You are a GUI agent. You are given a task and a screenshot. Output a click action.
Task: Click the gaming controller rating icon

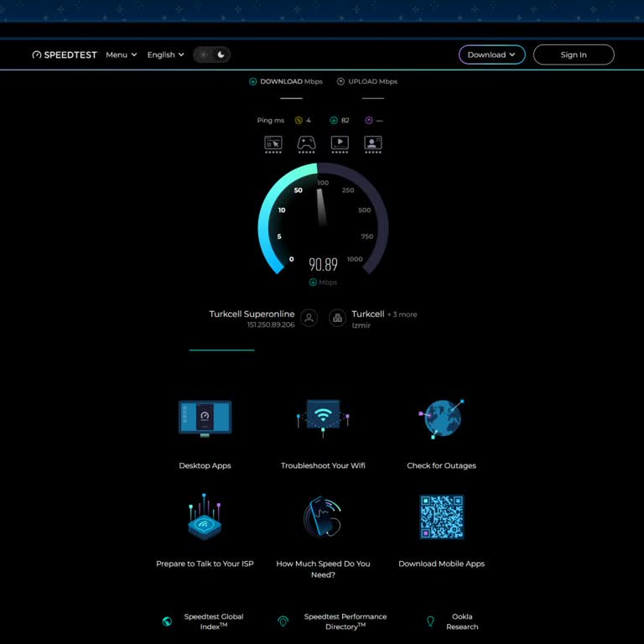[306, 144]
